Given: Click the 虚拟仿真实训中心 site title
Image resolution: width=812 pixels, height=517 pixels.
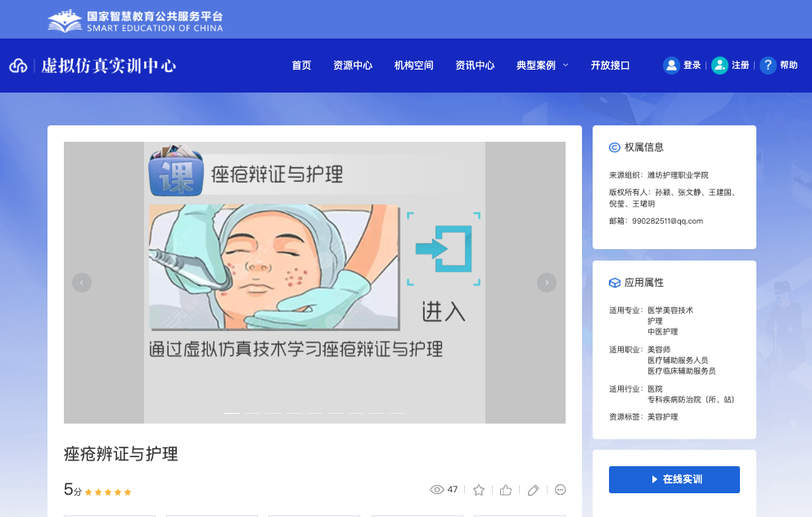Looking at the screenshot, I should tap(109, 66).
